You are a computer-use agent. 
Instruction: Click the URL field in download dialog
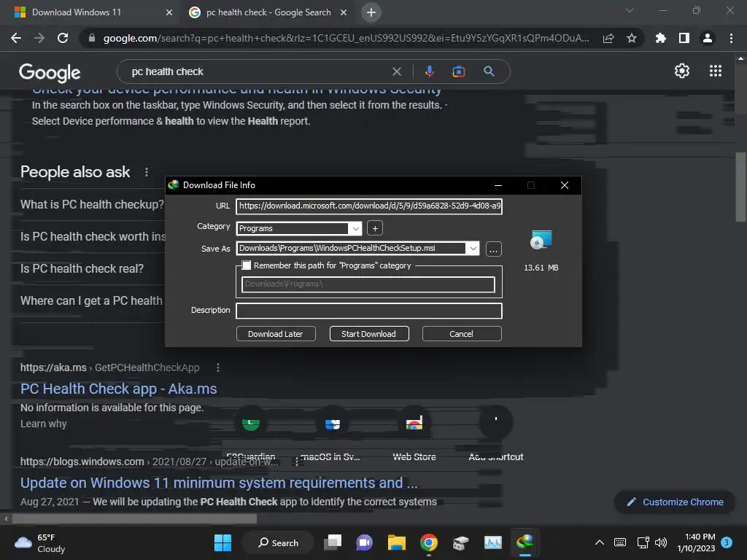click(x=369, y=206)
